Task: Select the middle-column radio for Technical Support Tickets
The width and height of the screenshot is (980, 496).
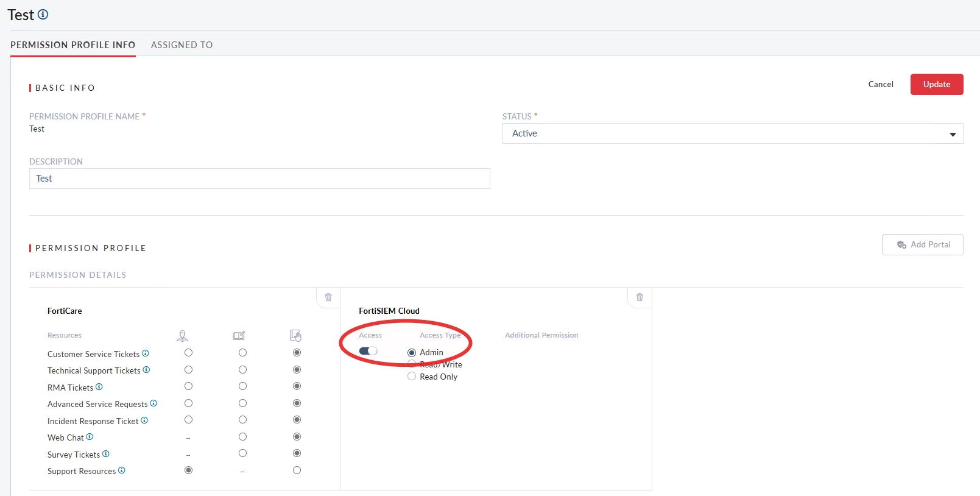Action: [243, 370]
